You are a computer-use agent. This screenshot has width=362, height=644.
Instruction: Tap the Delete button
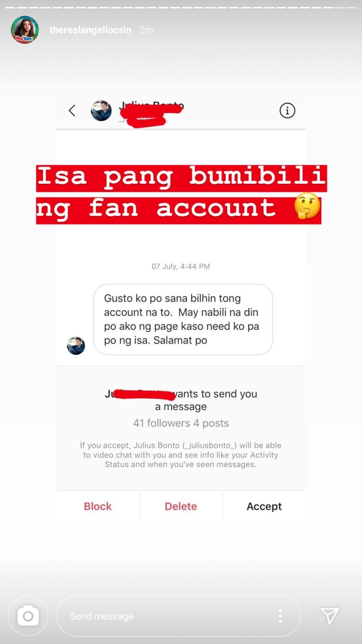tap(181, 506)
